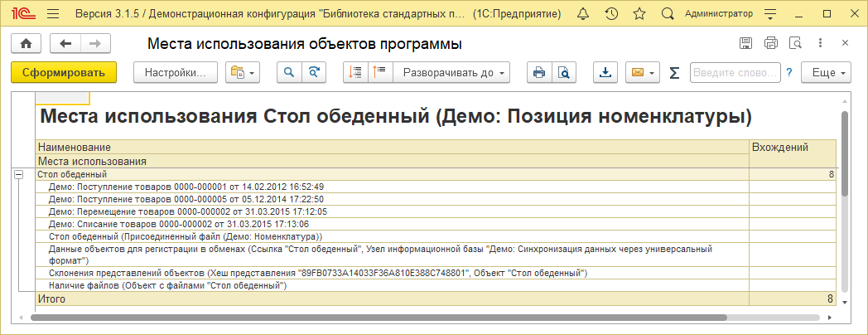This screenshot has width=868, height=335.
Task: Focus the Введите слово search field
Action: click(735, 73)
